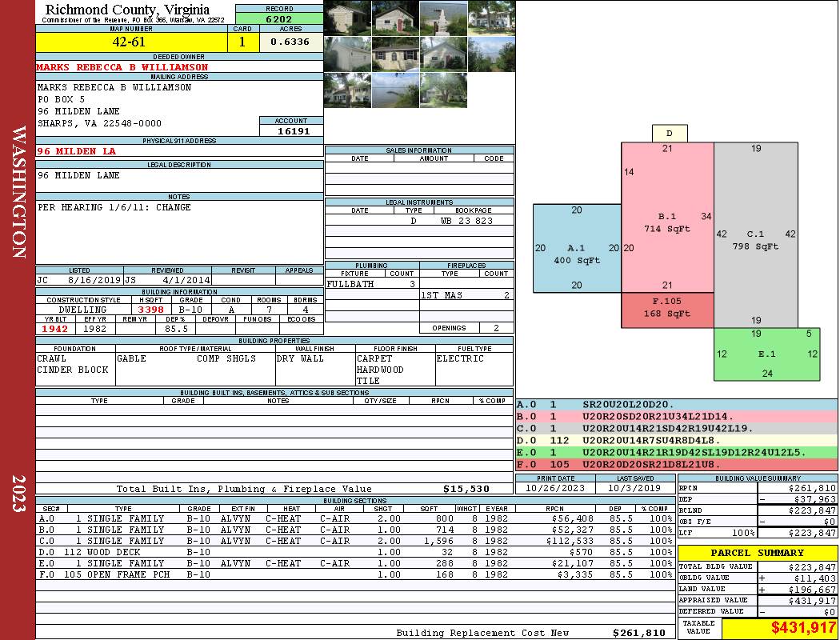Select heated square feet 3398

[151, 310]
